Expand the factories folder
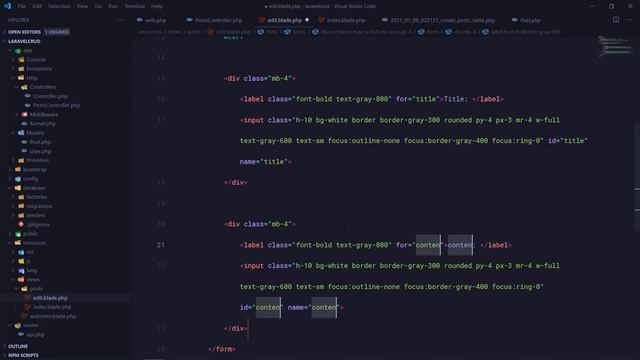 tap(37, 197)
